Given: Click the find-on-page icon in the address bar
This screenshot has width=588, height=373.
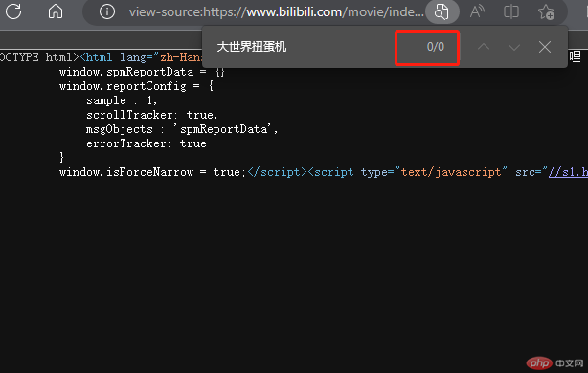Looking at the screenshot, I should coord(442,11).
